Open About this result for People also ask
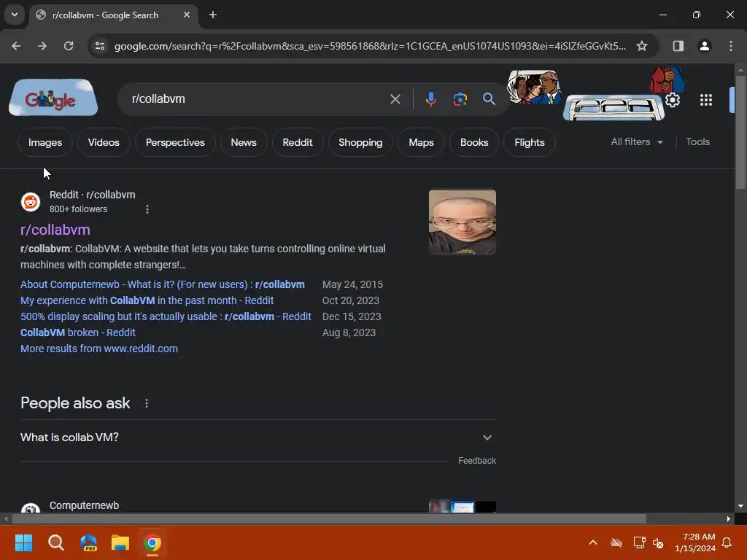Image resolution: width=747 pixels, height=560 pixels. tap(146, 403)
